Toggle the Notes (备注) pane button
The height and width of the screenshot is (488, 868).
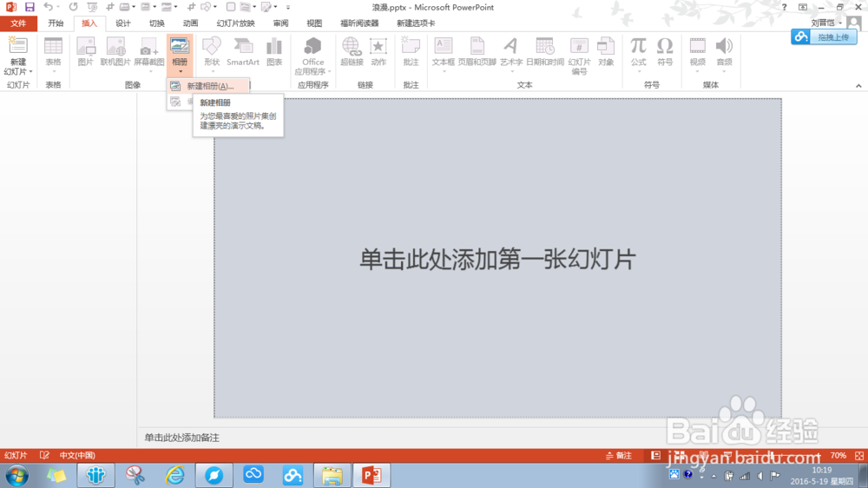[619, 455]
